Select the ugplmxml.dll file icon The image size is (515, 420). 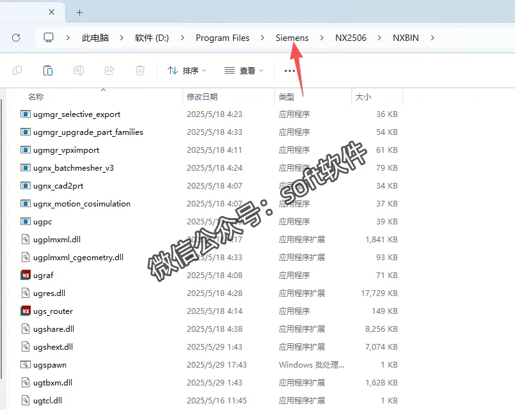[26, 239]
